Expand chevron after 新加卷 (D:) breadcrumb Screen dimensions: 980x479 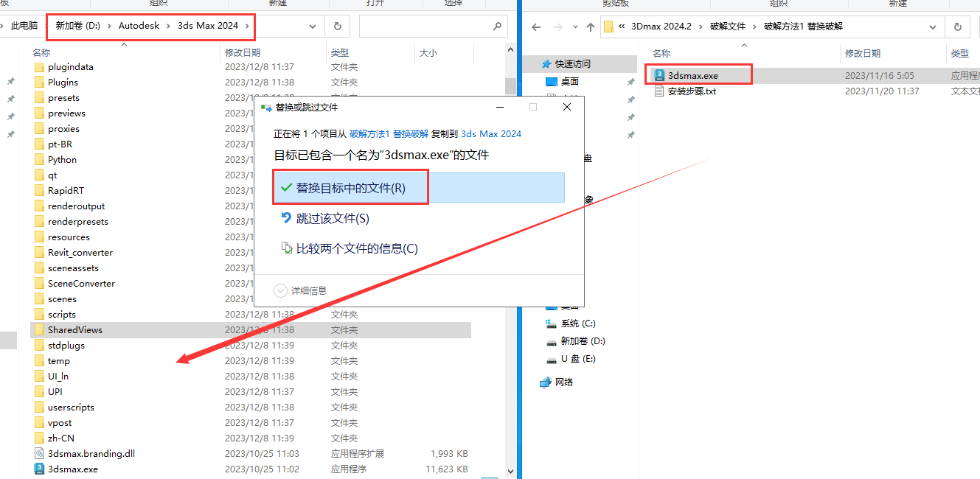[109, 26]
